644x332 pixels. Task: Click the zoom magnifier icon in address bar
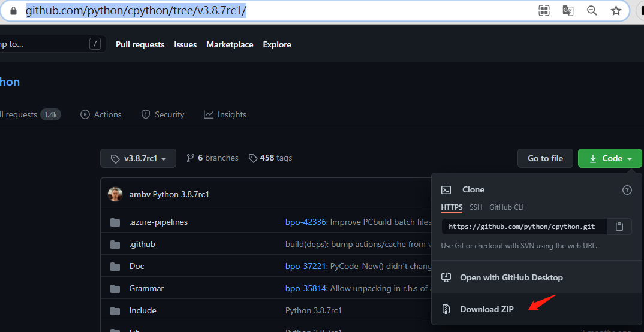[x=592, y=11]
